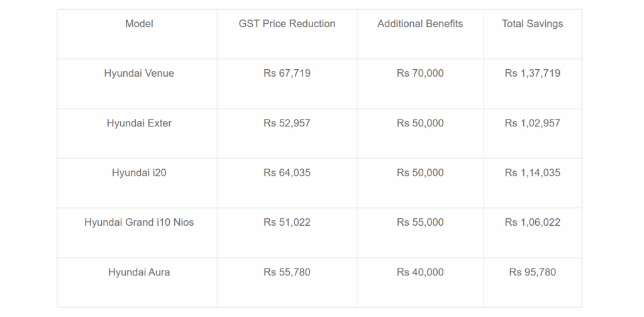The width and height of the screenshot is (644, 317).
Task: Click the Model column header
Action: [x=139, y=24]
